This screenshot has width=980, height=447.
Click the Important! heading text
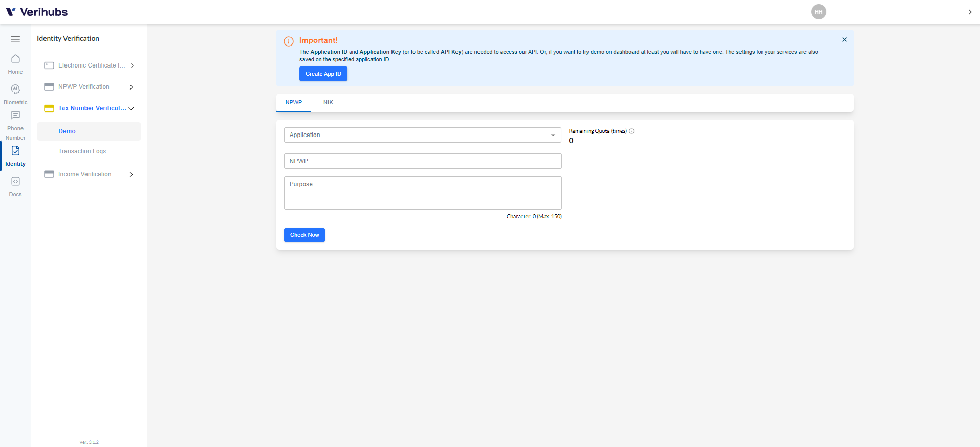pos(318,40)
